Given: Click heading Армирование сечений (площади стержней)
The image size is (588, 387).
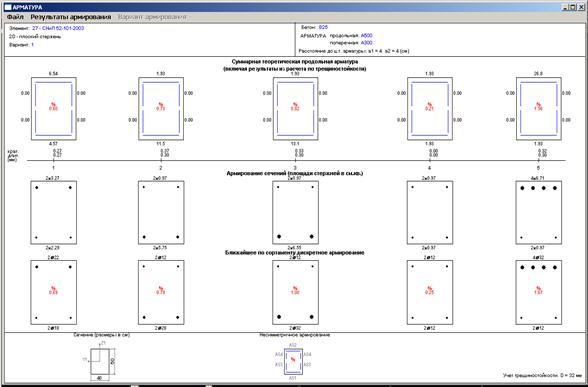Looking at the screenshot, I should click(295, 173).
